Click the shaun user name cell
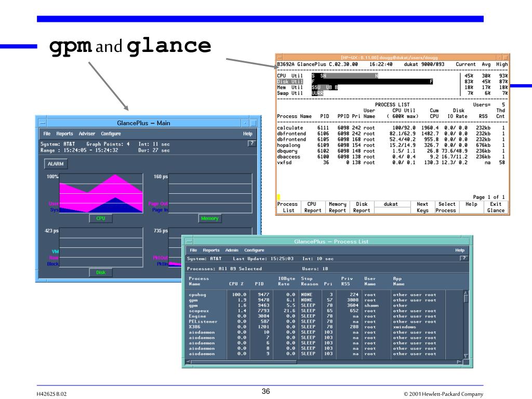 point(371,305)
